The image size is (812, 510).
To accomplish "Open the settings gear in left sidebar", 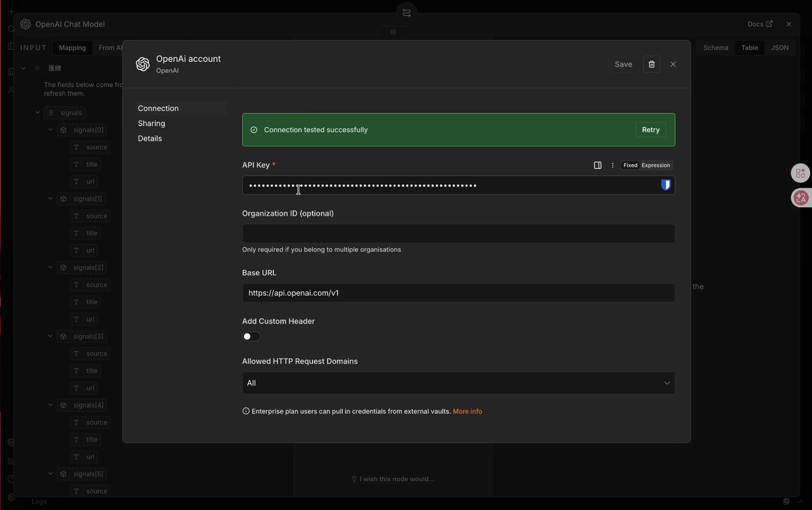I will tap(11, 497).
